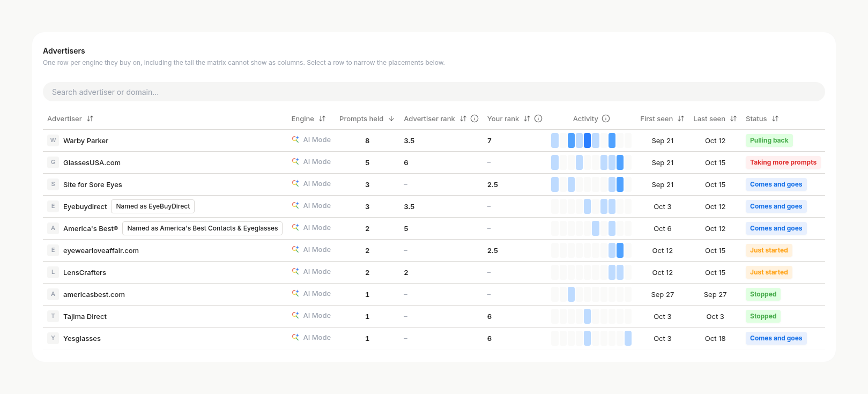Click the Named as EyeBuyDirect tag

click(153, 206)
